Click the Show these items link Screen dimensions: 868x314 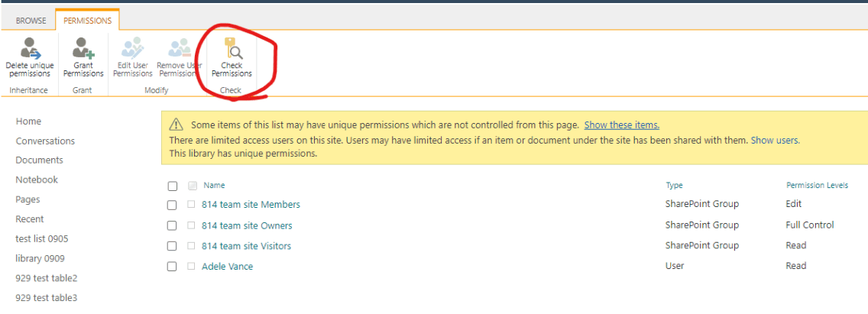pos(622,125)
